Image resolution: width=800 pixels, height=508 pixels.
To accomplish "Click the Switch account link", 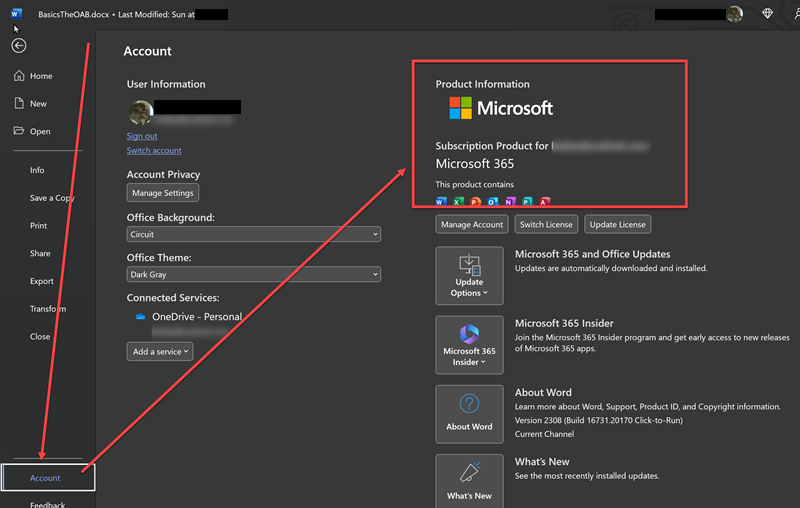I will tap(154, 150).
